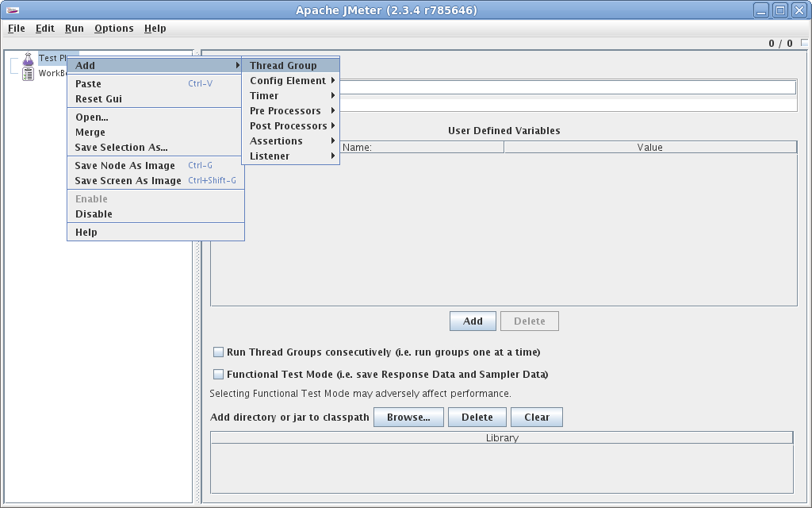Click the JMeter window menu icon
Viewport: 812px width, 508px height.
[x=13, y=10]
